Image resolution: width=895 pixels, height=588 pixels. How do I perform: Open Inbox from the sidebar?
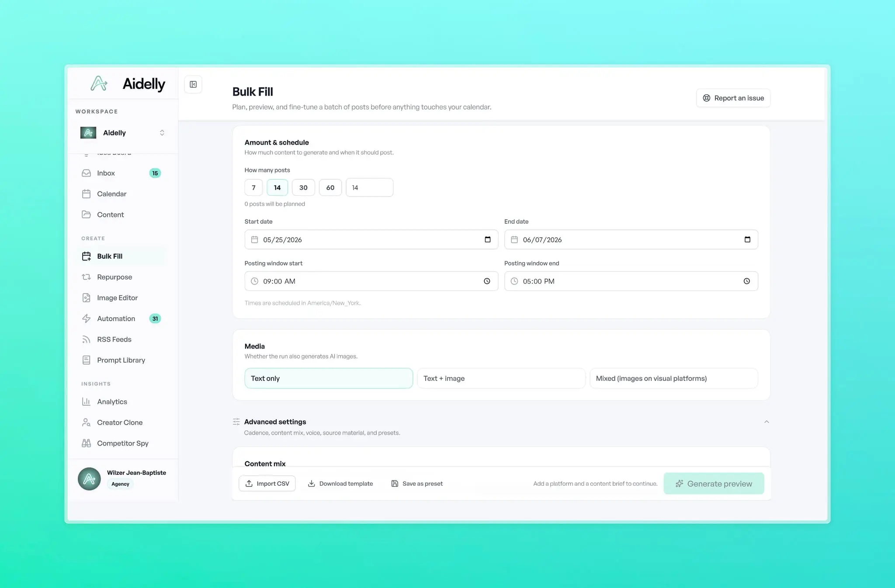tap(122, 173)
